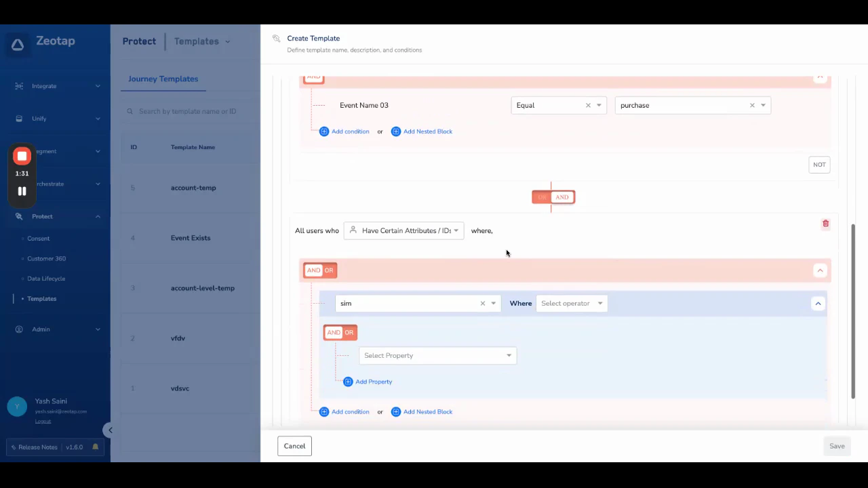Click the Zeotap logo

(18, 43)
